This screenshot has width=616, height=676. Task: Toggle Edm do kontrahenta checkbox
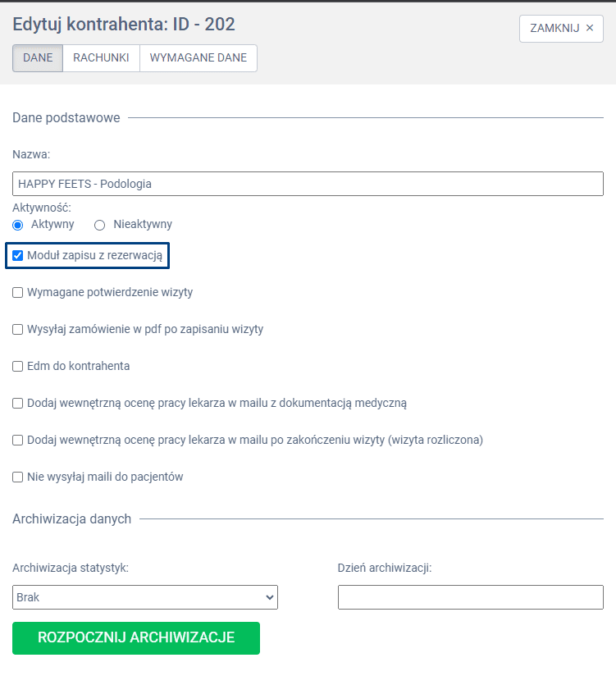(x=18, y=367)
